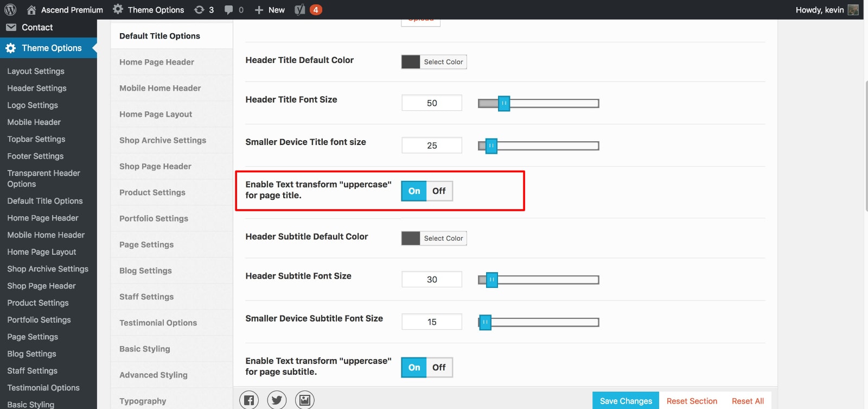Open Header Subtitle Default Color swatch
The height and width of the screenshot is (409, 868).
[x=411, y=238]
